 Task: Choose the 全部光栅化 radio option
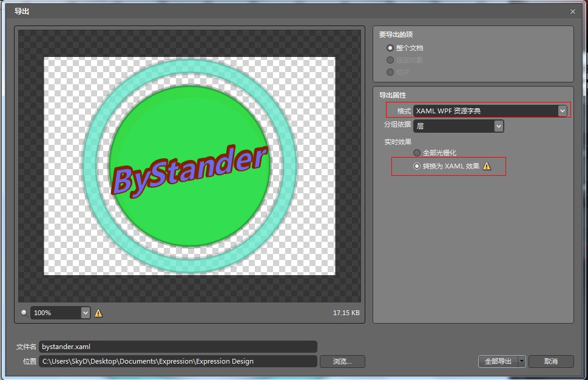click(417, 153)
